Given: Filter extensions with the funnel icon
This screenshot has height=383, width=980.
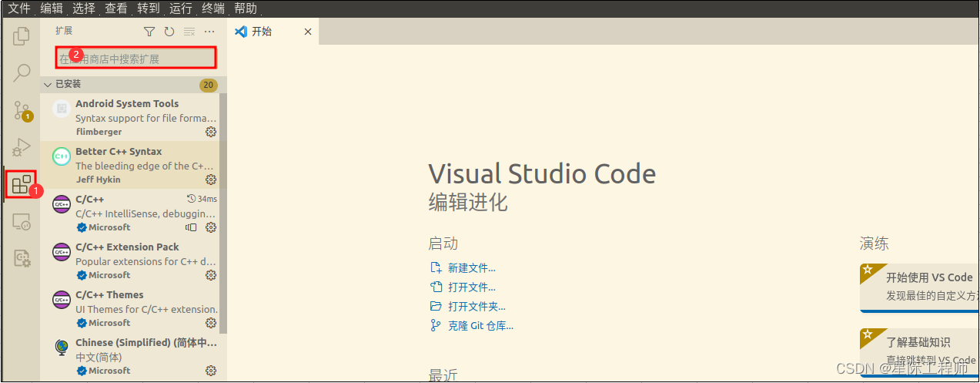Looking at the screenshot, I should 149,32.
